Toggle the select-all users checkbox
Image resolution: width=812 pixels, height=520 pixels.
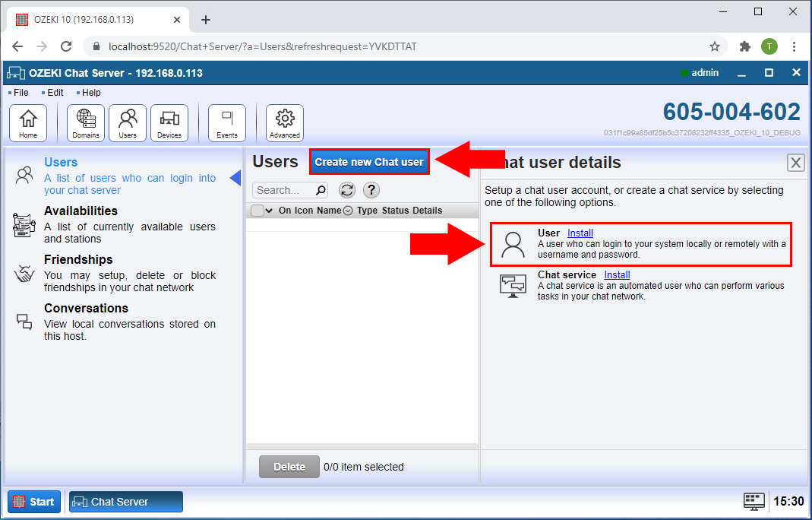[257, 211]
